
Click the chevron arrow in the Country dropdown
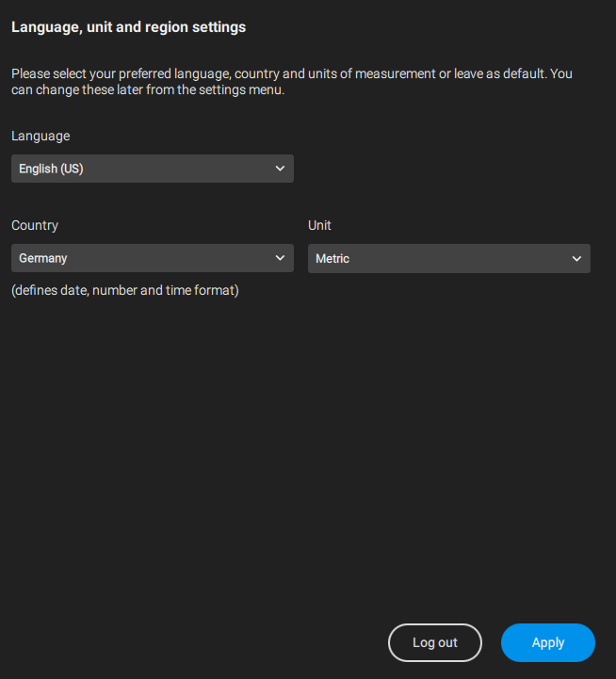(280, 258)
